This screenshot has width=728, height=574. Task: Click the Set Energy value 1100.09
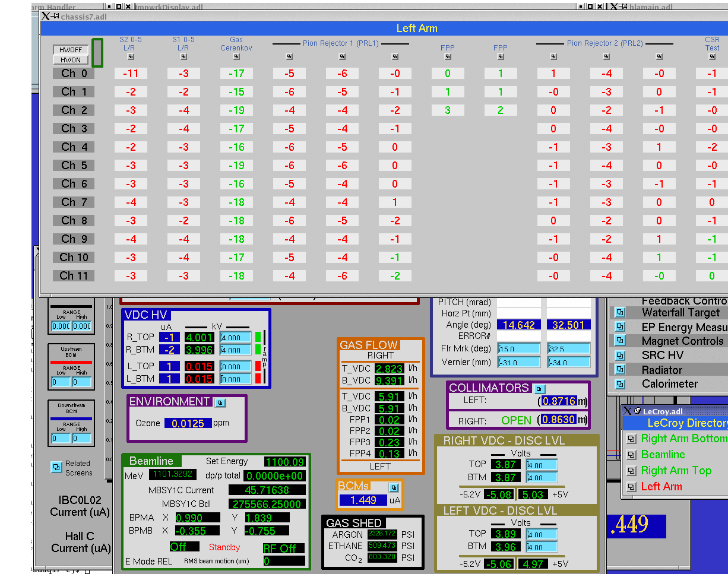click(285, 462)
